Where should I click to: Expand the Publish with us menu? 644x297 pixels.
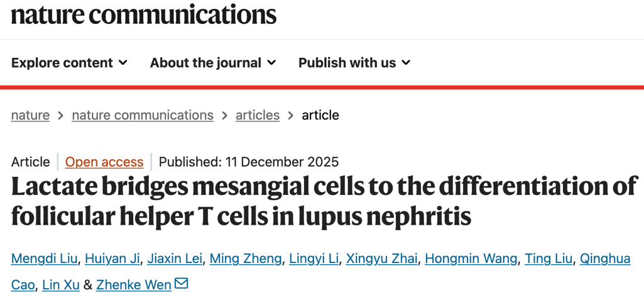click(354, 63)
